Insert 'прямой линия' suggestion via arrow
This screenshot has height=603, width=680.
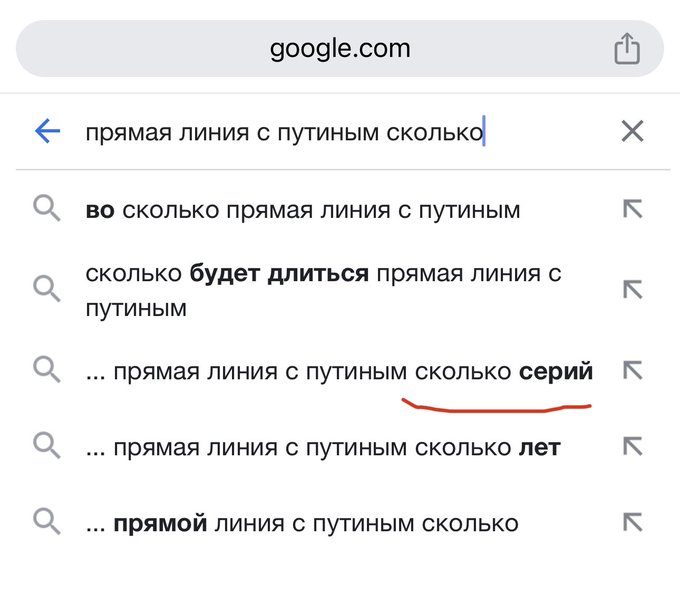click(632, 522)
